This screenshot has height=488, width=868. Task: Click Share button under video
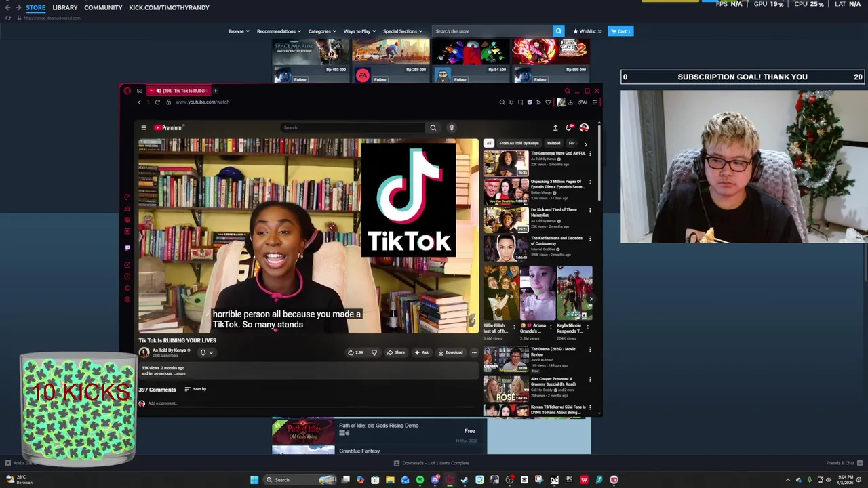point(395,352)
